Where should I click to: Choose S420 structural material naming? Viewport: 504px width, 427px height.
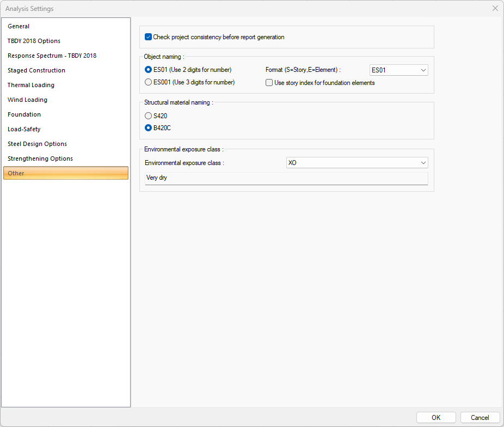149,115
